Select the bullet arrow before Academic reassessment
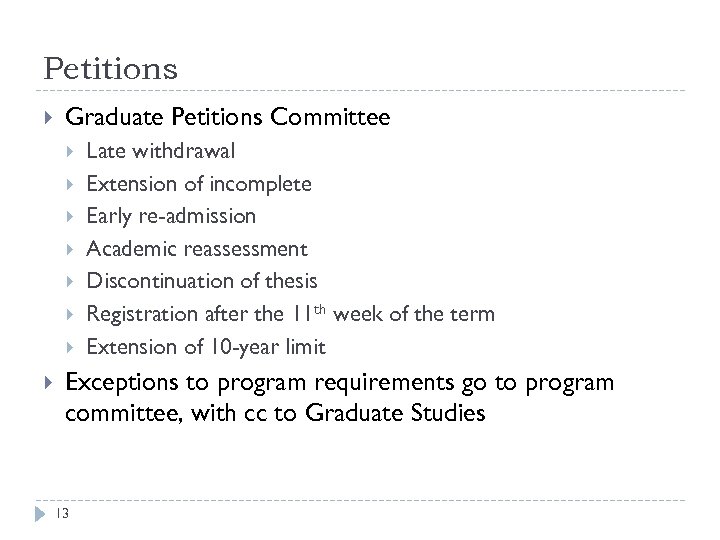Viewport: 720px width, 540px height. click(x=71, y=249)
